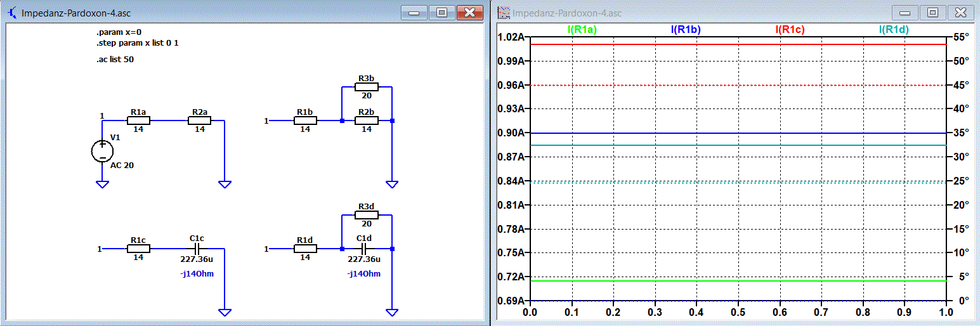Viewport: 980px width, 326px height.
Task: Click the -j14Ohm comment under C1d
Action: tap(364, 274)
